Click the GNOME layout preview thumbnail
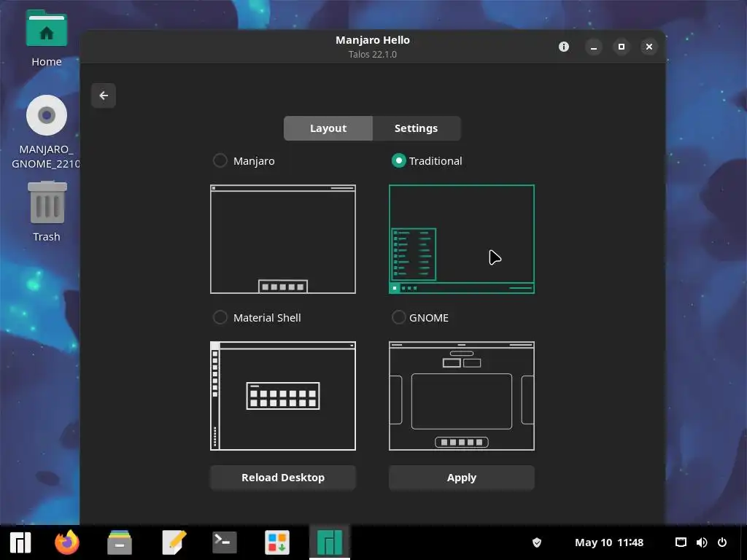Image resolution: width=747 pixels, height=560 pixels. coord(462,396)
